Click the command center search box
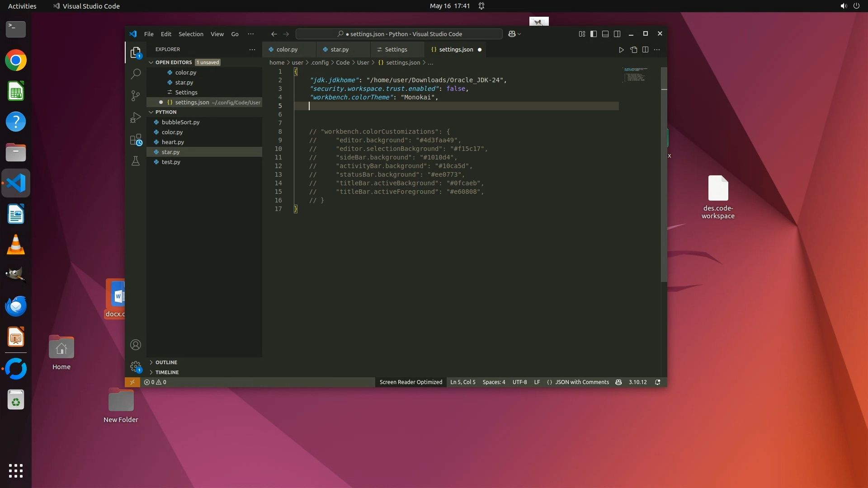Screen dimensions: 868x488 (399, 34)
